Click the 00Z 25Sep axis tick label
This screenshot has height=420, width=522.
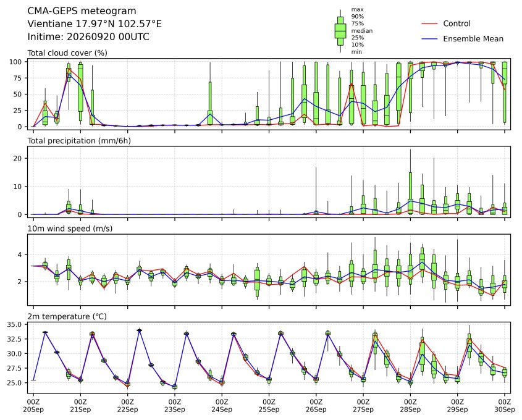[x=269, y=405]
